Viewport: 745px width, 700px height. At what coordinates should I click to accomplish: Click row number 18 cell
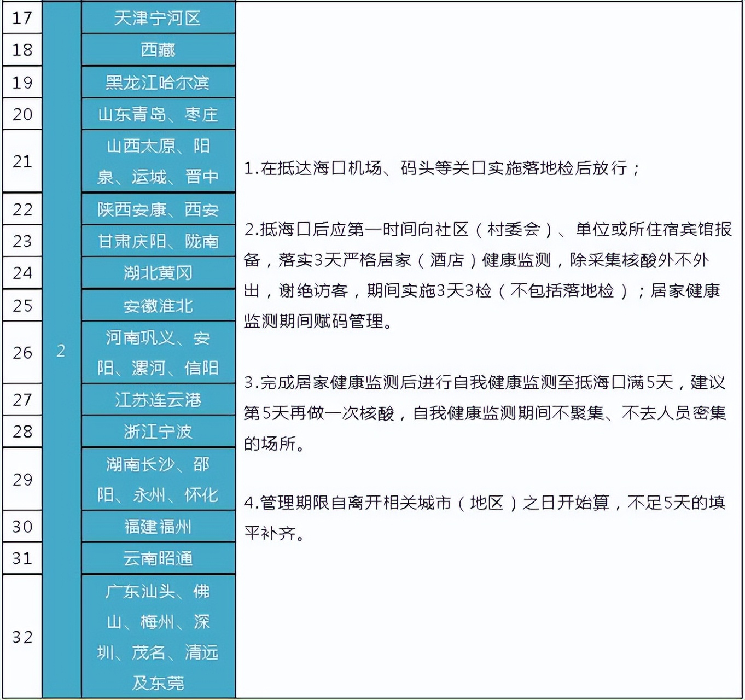pos(22,50)
